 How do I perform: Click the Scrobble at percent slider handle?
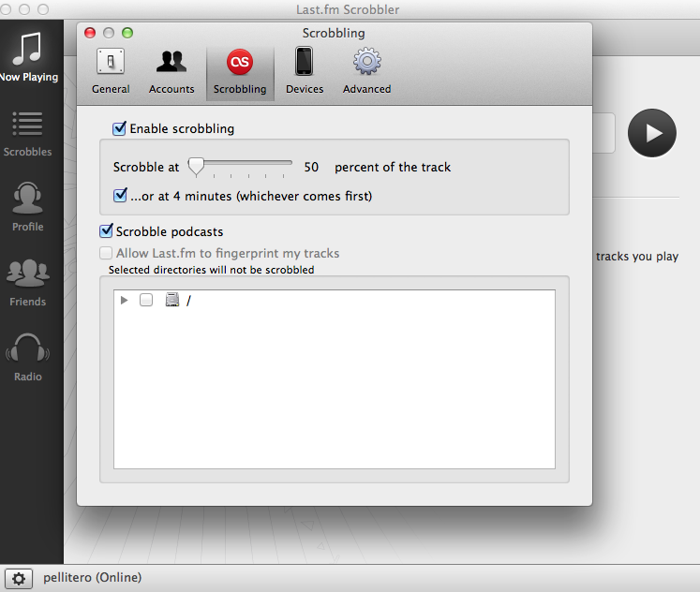(x=196, y=167)
